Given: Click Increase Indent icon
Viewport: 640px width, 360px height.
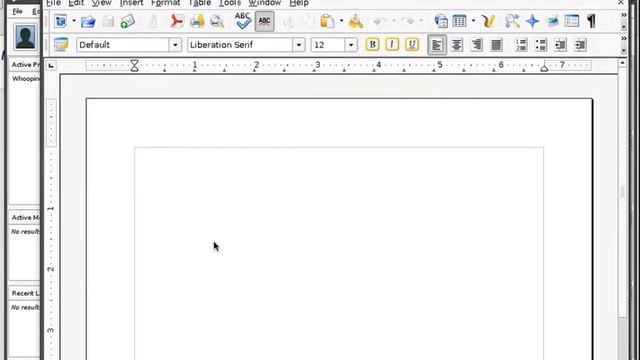Looking at the screenshot, I should point(580,45).
